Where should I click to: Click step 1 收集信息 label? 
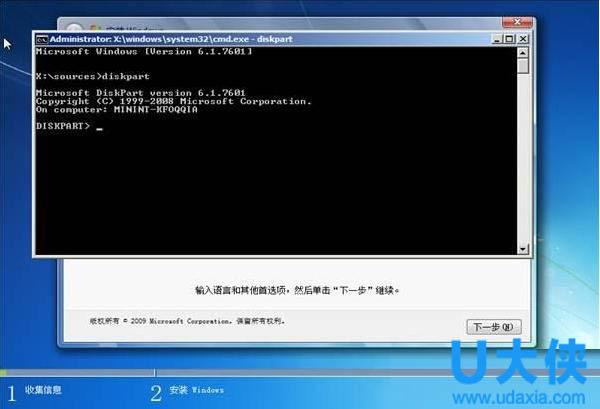tap(43, 390)
